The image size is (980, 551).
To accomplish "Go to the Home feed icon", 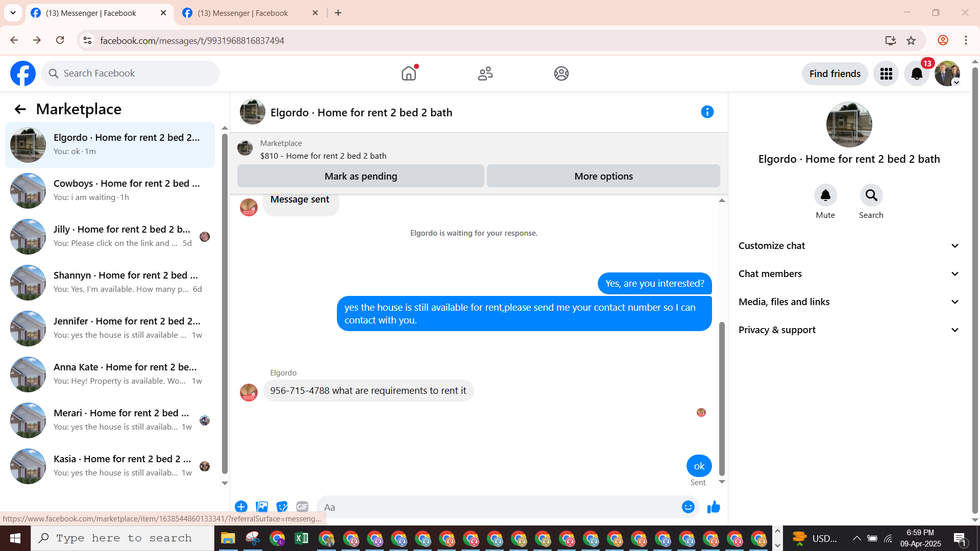I will coord(409,73).
